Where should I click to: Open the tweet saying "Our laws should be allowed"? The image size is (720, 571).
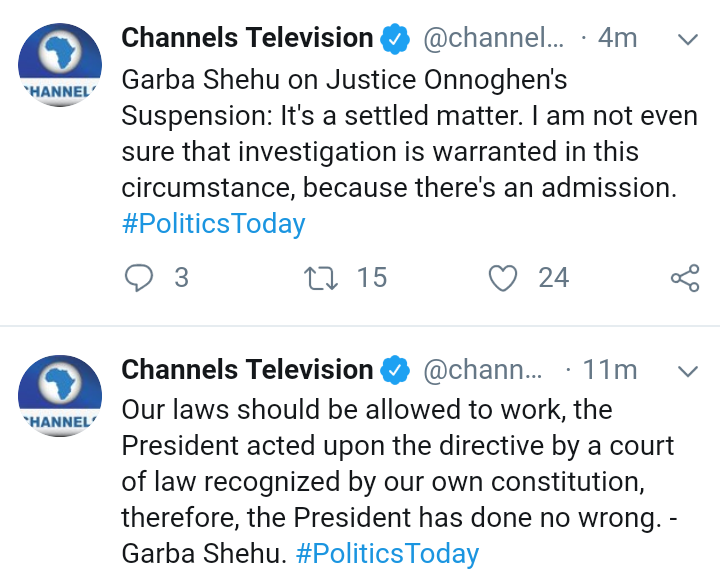pyautogui.click(x=400, y=465)
